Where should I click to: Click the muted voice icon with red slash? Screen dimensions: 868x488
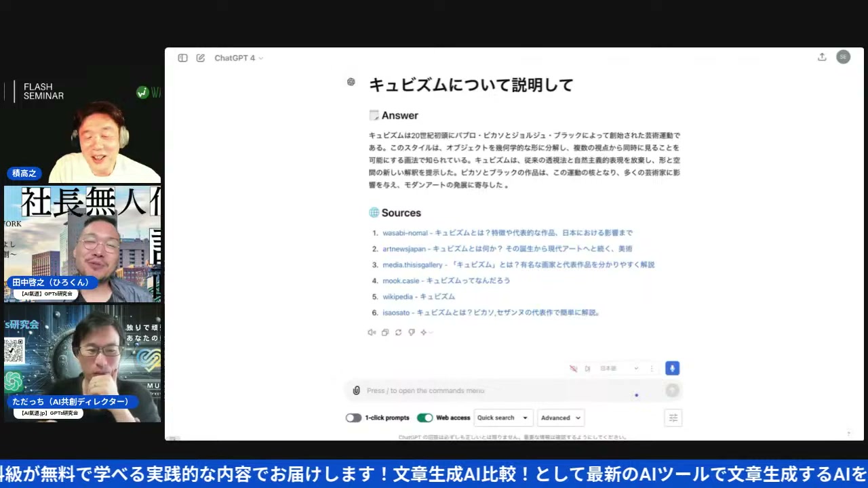click(574, 369)
